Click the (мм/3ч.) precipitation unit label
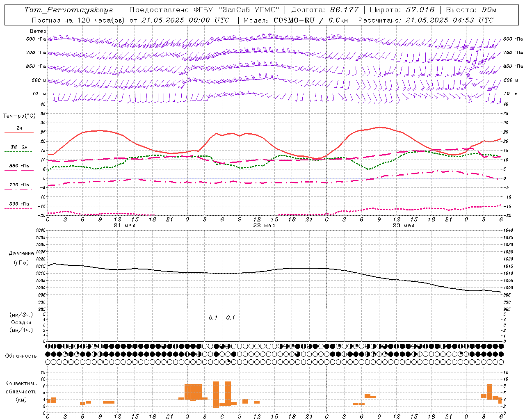The width and height of the screenshot is (525, 420). coord(21,315)
